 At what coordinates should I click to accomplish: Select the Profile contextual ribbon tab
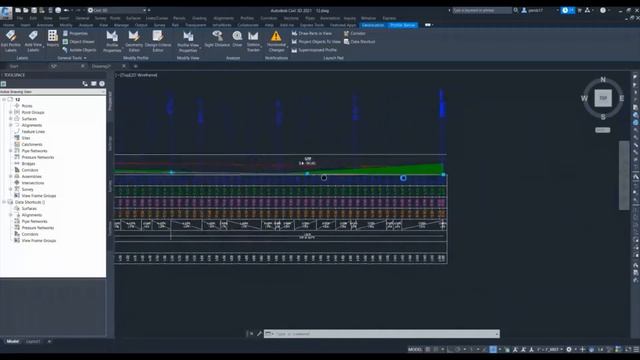402,25
